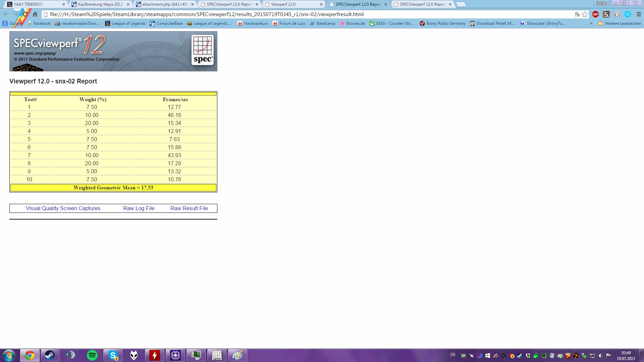This screenshot has height=362, width=644.
Task: Open the Raw Result File link
Action: coord(189,208)
